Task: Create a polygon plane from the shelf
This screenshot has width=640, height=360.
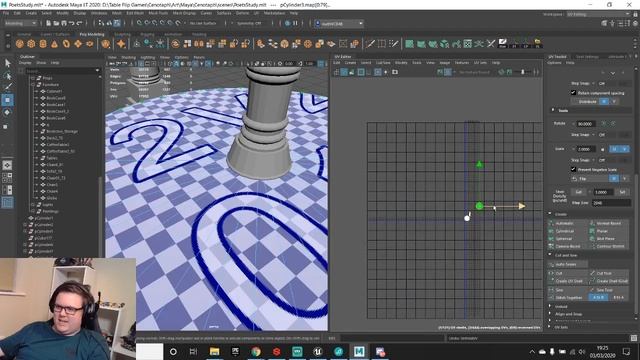Action: point(78,44)
